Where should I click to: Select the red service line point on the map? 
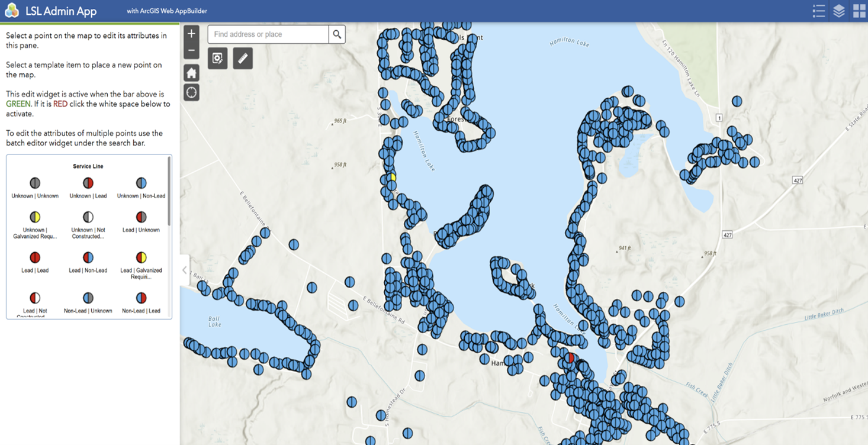(x=570, y=357)
